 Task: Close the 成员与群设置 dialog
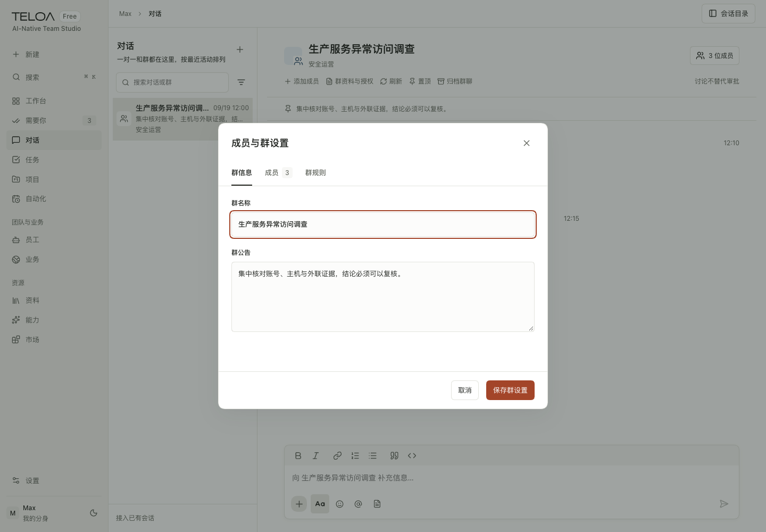[527, 143]
